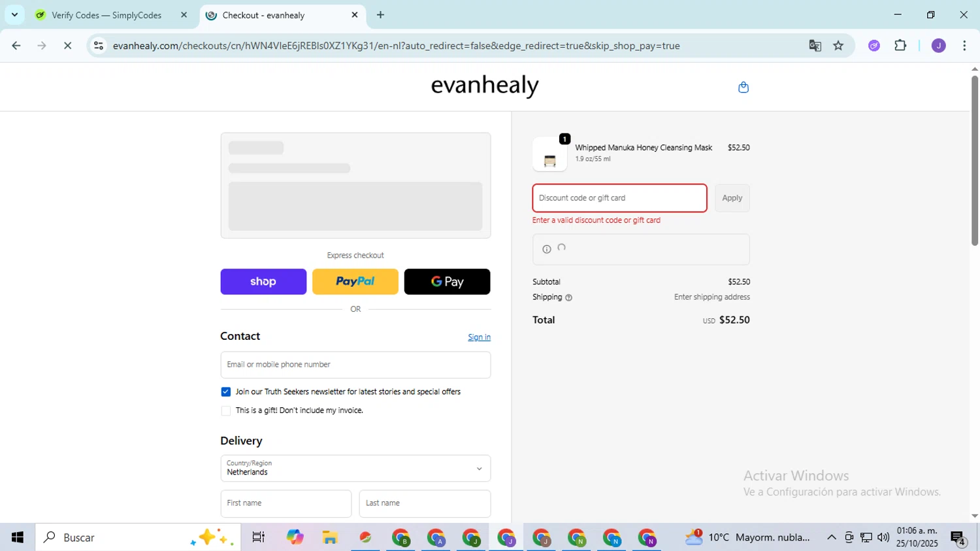This screenshot has width=980, height=551.
Task: Open File Explorer from the taskbar
Action: [330, 537]
